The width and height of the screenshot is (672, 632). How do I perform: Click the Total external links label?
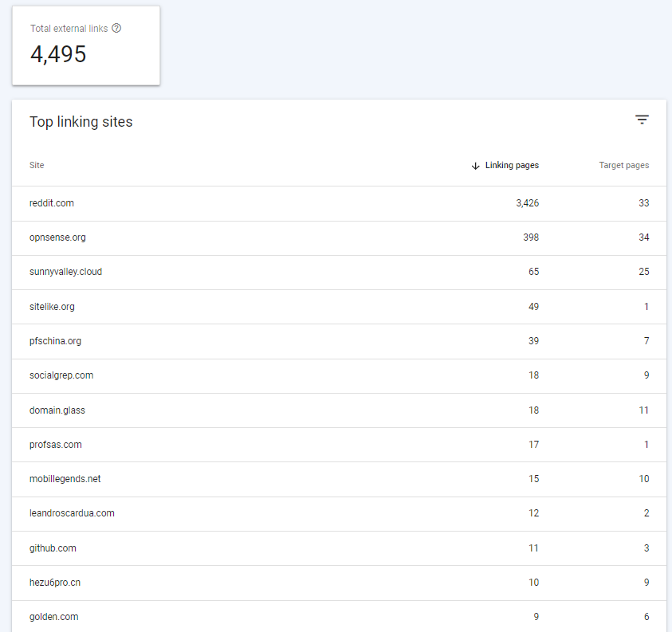[69, 29]
